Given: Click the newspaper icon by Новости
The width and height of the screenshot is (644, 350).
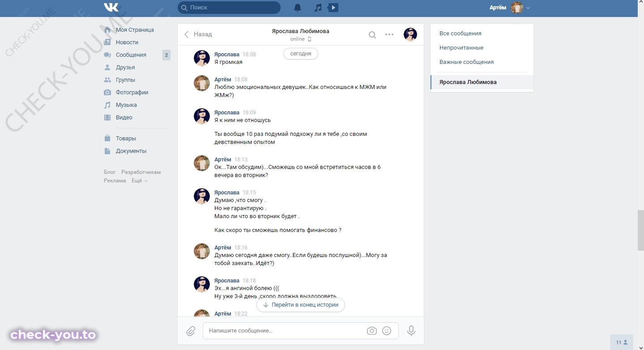Looking at the screenshot, I should [107, 42].
